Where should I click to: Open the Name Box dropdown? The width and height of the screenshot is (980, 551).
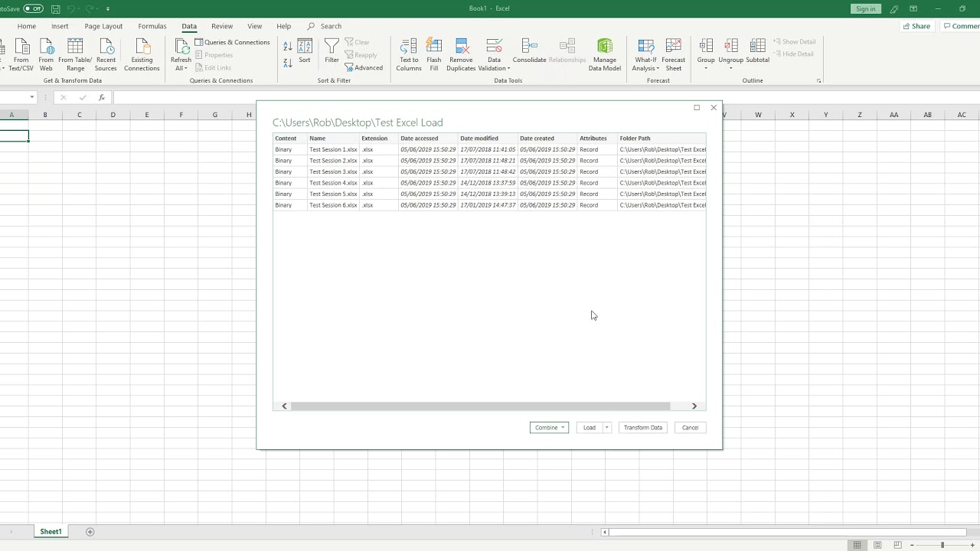pyautogui.click(x=32, y=97)
